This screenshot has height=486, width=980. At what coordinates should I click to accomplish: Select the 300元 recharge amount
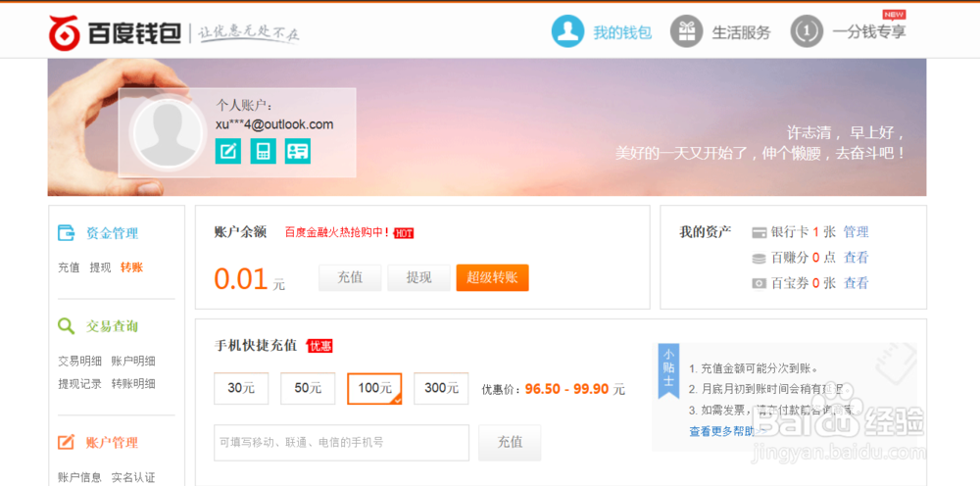tap(441, 388)
